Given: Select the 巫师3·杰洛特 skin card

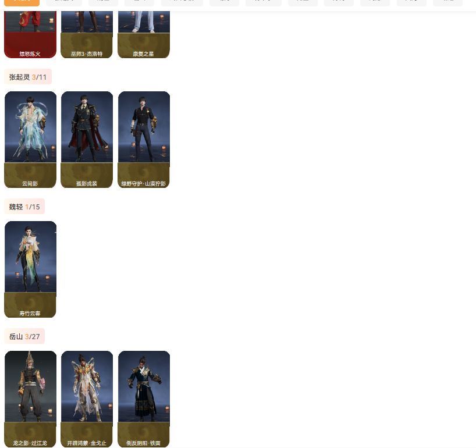Looking at the screenshot, I should [87, 34].
